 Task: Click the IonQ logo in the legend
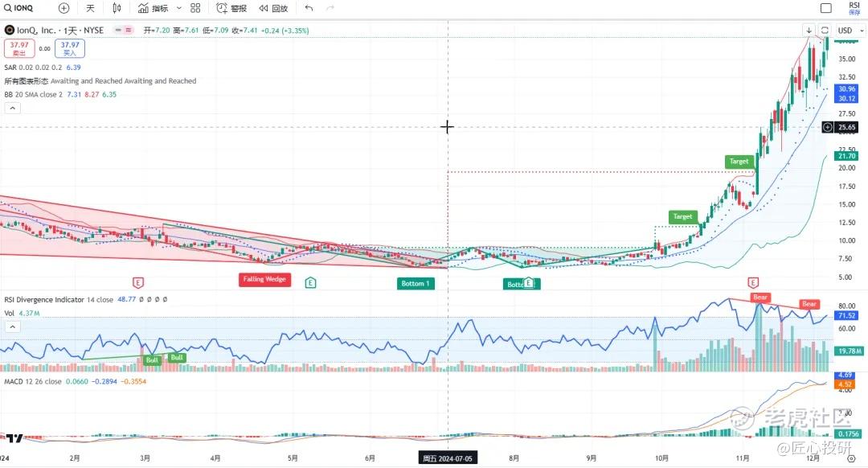[10, 30]
